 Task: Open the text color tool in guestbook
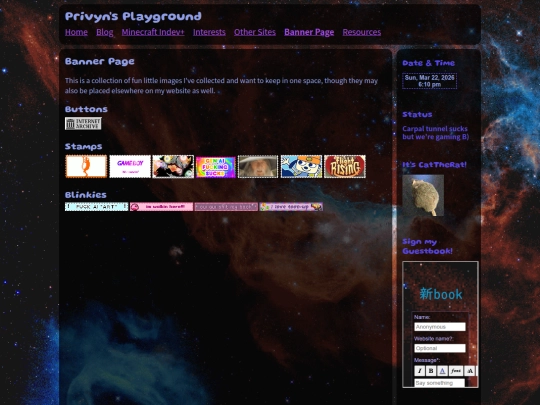443,371
